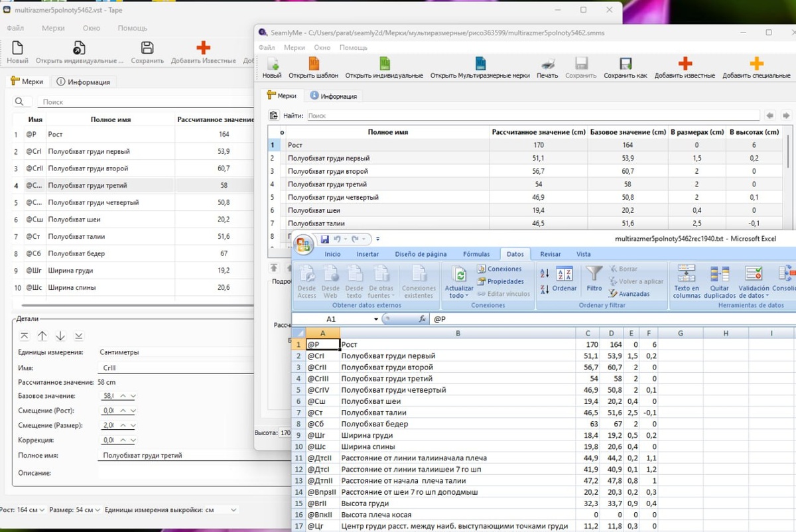Open the Fórmulas ribbon tab in Excel
The width and height of the screenshot is (796, 532).
point(476,254)
